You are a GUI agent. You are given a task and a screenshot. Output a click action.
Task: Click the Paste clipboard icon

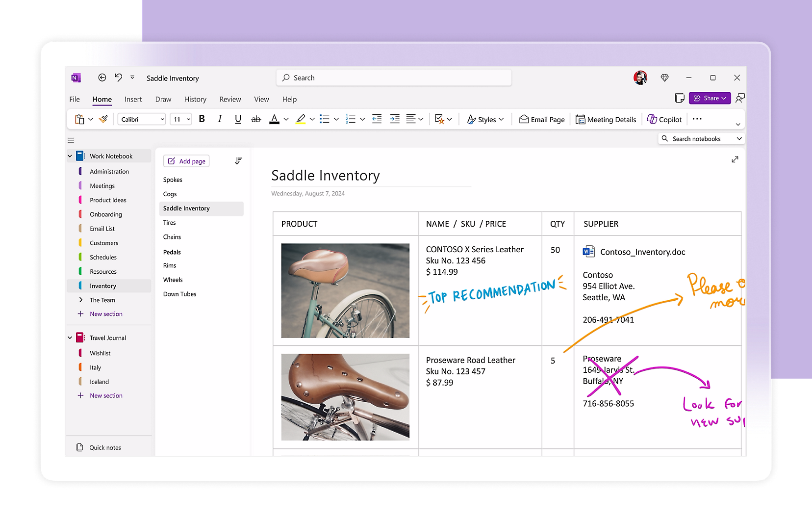tap(79, 119)
